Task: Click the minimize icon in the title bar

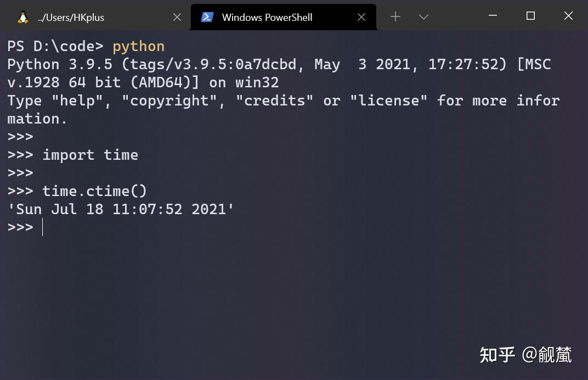Action: pyautogui.click(x=491, y=16)
